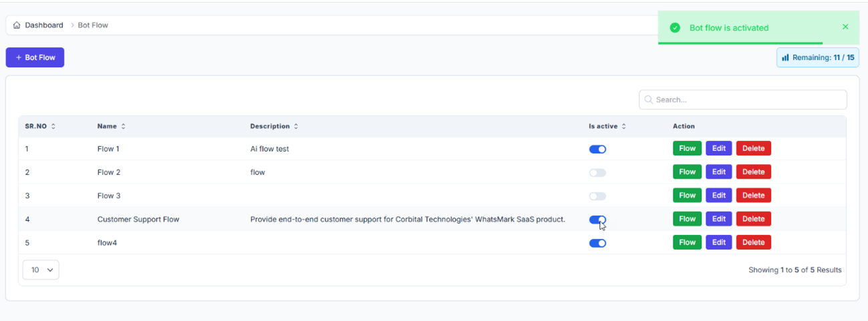Click the home icon in breadcrumb

click(17, 25)
